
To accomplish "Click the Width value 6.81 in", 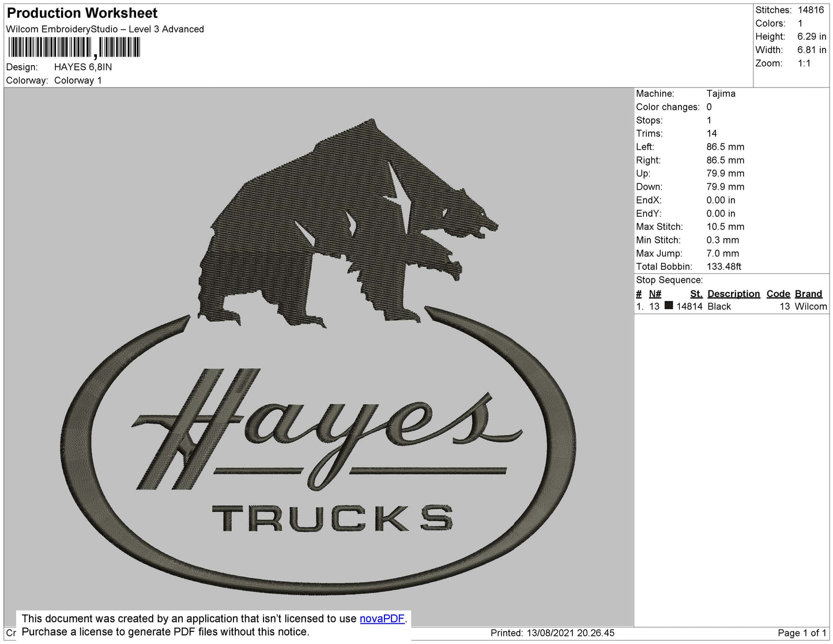I will coord(812,50).
